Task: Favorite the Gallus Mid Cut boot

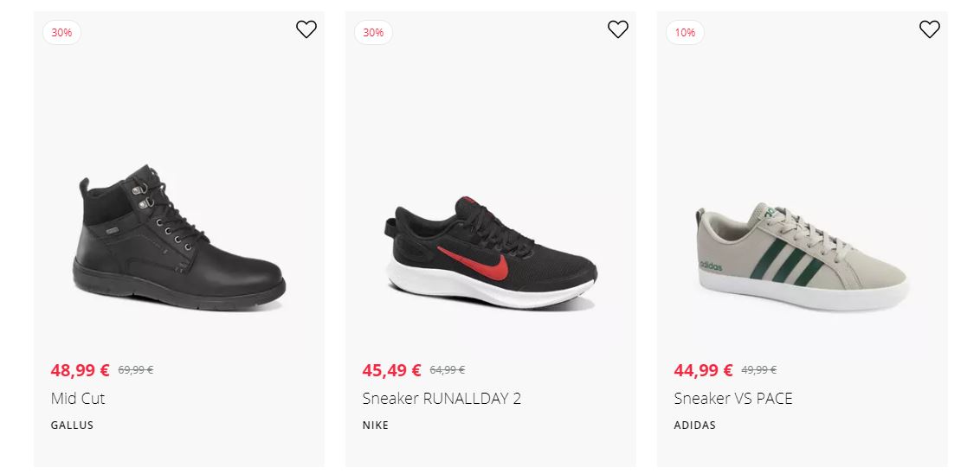Action: coord(306,29)
